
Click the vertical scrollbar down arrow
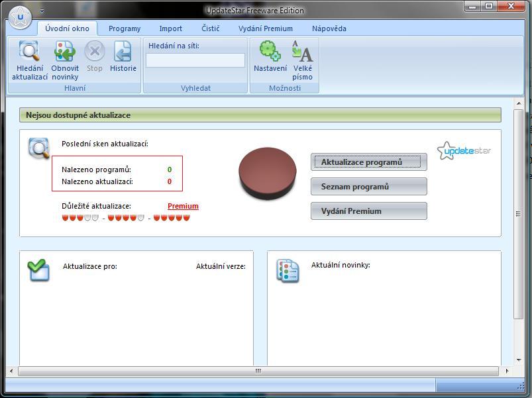click(x=519, y=360)
